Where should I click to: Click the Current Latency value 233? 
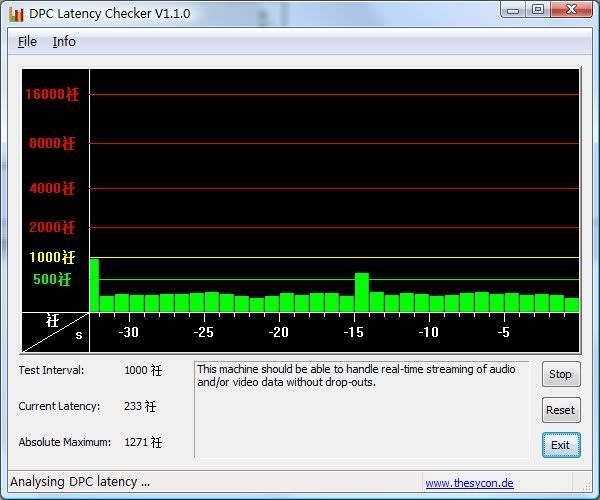[140, 406]
